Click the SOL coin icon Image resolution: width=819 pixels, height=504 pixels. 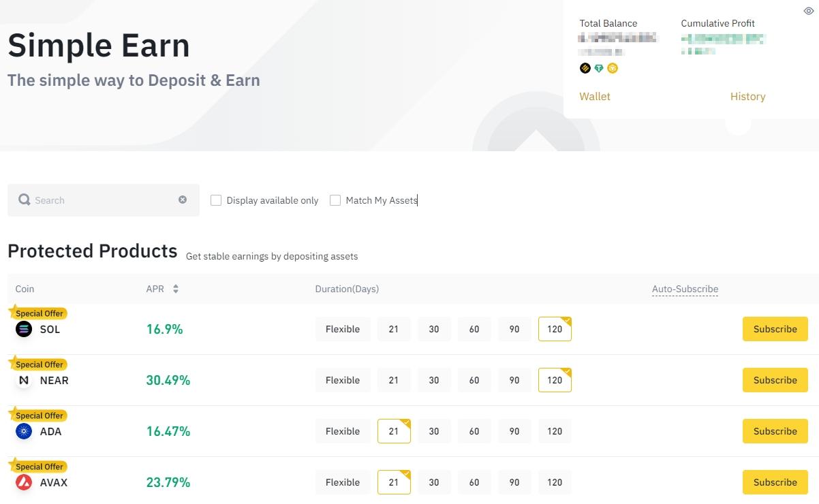pyautogui.click(x=24, y=330)
